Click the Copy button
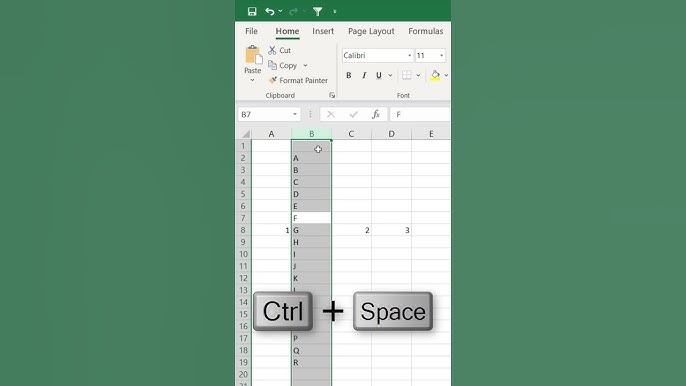The image size is (686, 386). pos(283,65)
